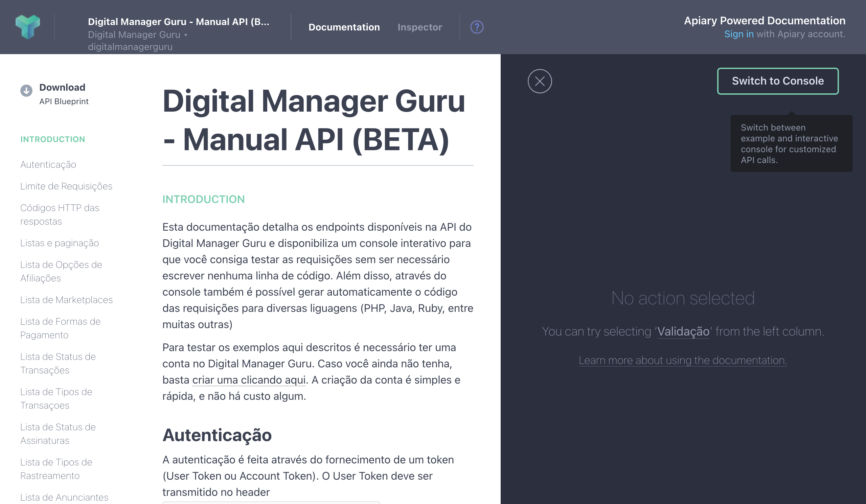Select Lista de Marketplaces
Image resolution: width=866 pixels, height=504 pixels.
pos(66,300)
